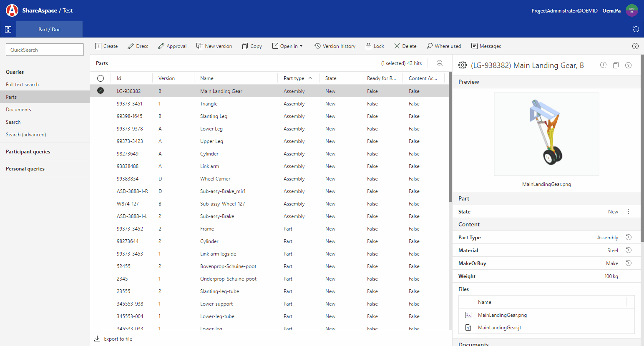This screenshot has width=644, height=346.
Task: Toggle the select-all circle in the table header
Action: pyautogui.click(x=100, y=78)
